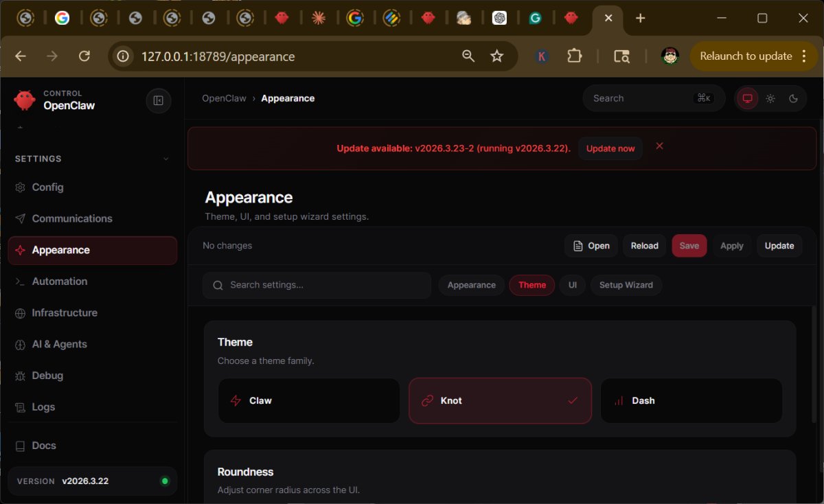Bookmark this page with the star
The width and height of the screenshot is (824, 504).
[x=497, y=56]
